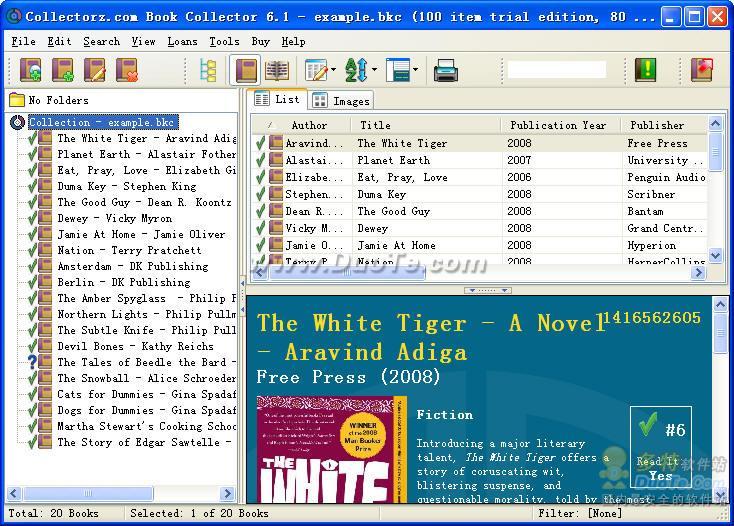Click the Edit Book toolbar icon
The width and height of the screenshot is (734, 526).
pos(95,70)
